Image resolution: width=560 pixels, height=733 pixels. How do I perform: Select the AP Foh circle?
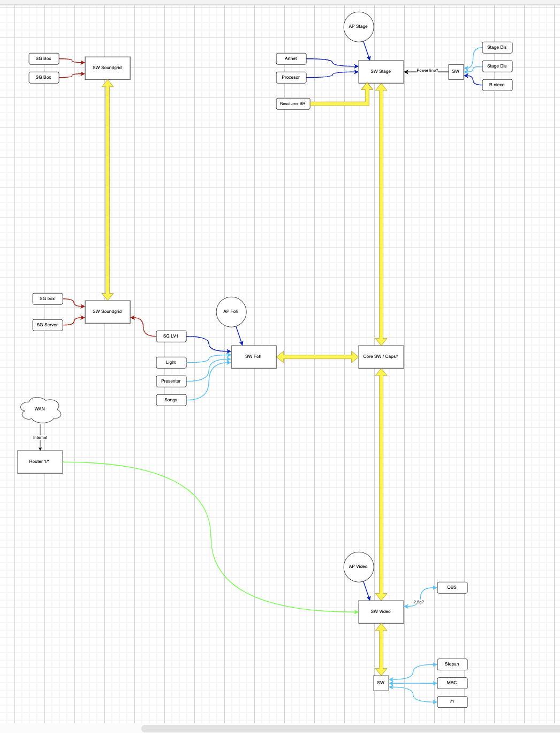pos(231,312)
